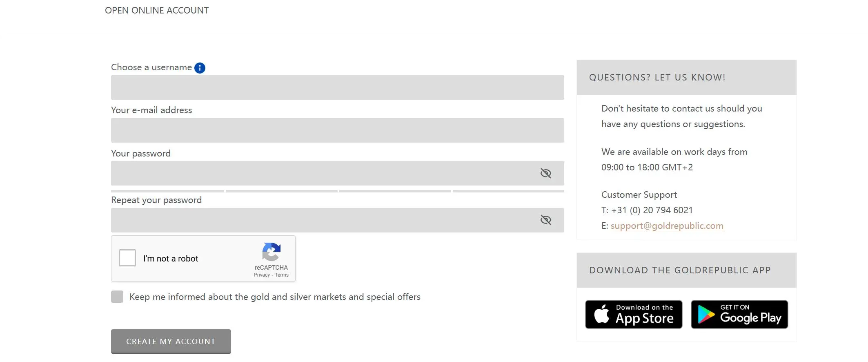Enable the keep me informed checkbox

pos(117,297)
